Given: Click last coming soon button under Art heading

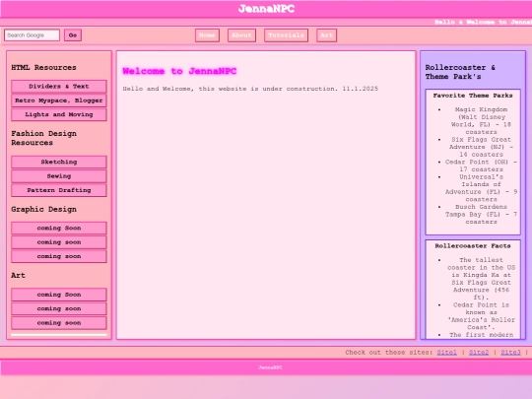Looking at the screenshot, I should pos(59,323).
